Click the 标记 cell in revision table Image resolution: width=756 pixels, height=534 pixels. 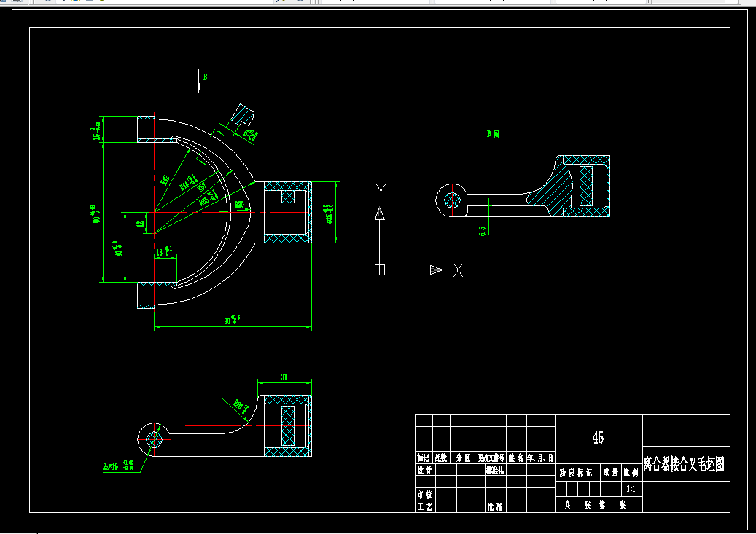pyautogui.click(x=423, y=458)
